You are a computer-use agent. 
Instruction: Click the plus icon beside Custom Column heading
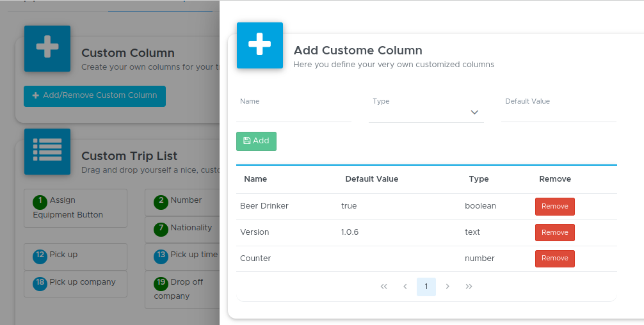(47, 49)
